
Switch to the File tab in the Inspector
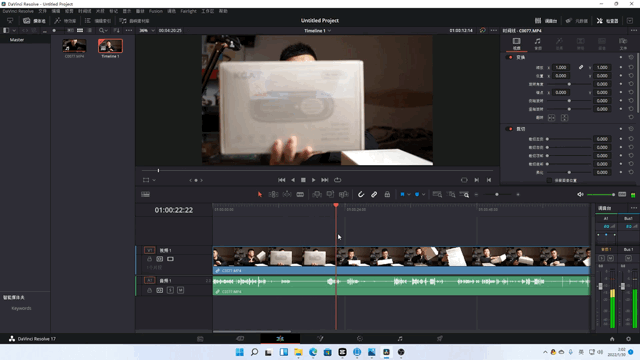click(x=623, y=43)
